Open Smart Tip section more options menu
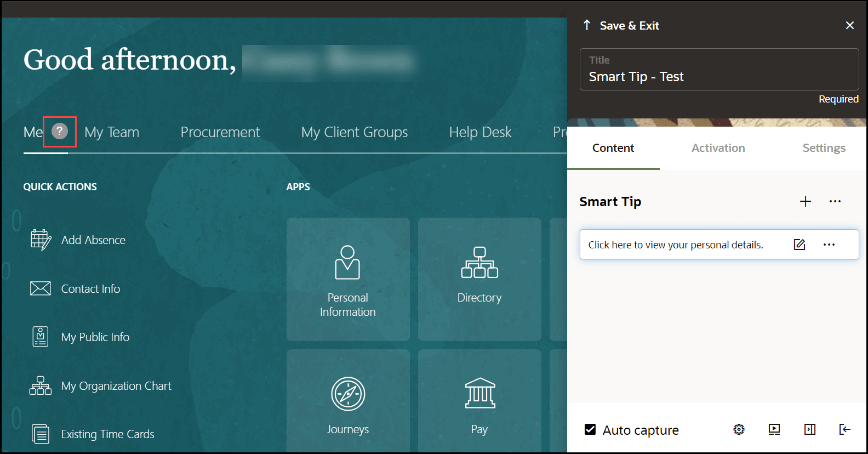The image size is (868, 454). pyautogui.click(x=835, y=201)
